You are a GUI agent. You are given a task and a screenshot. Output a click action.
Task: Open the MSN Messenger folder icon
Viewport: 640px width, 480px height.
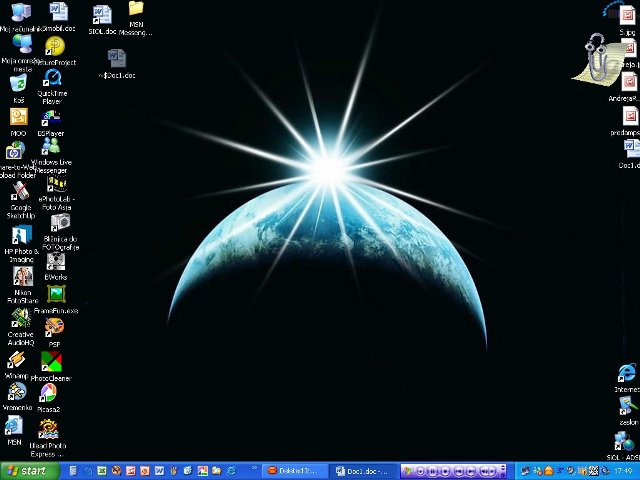click(136, 8)
